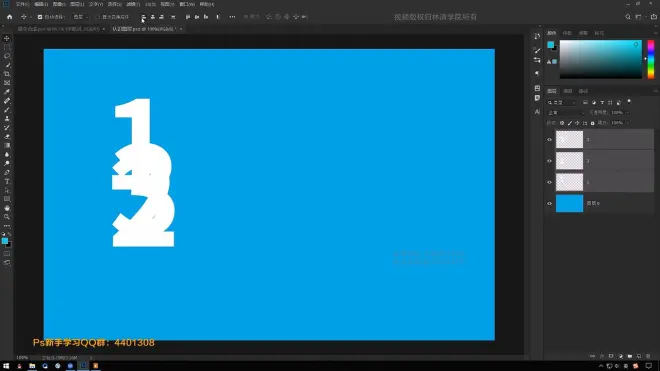Viewport: 660px width, 371px height.
Task: Align right edges in options bar
Action: point(162,17)
